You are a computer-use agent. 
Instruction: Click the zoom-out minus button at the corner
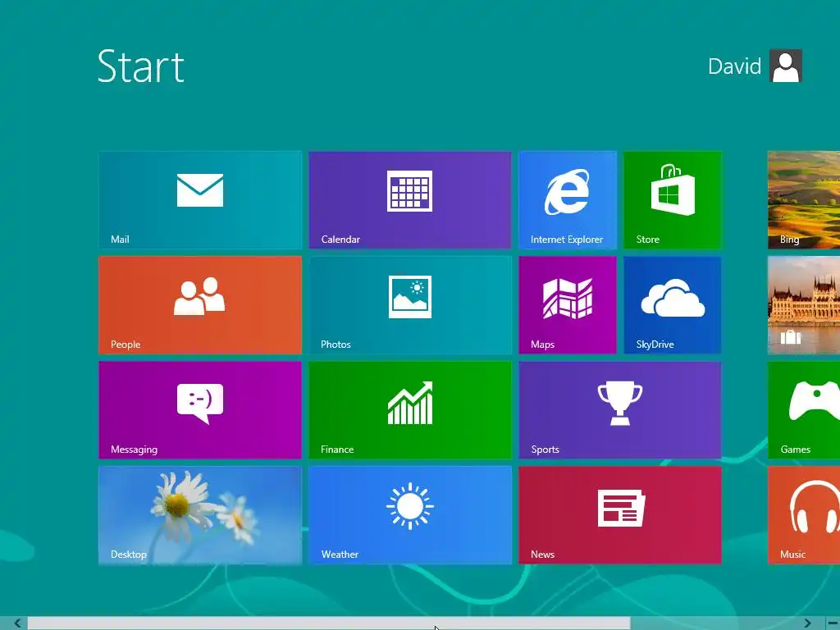click(833, 623)
